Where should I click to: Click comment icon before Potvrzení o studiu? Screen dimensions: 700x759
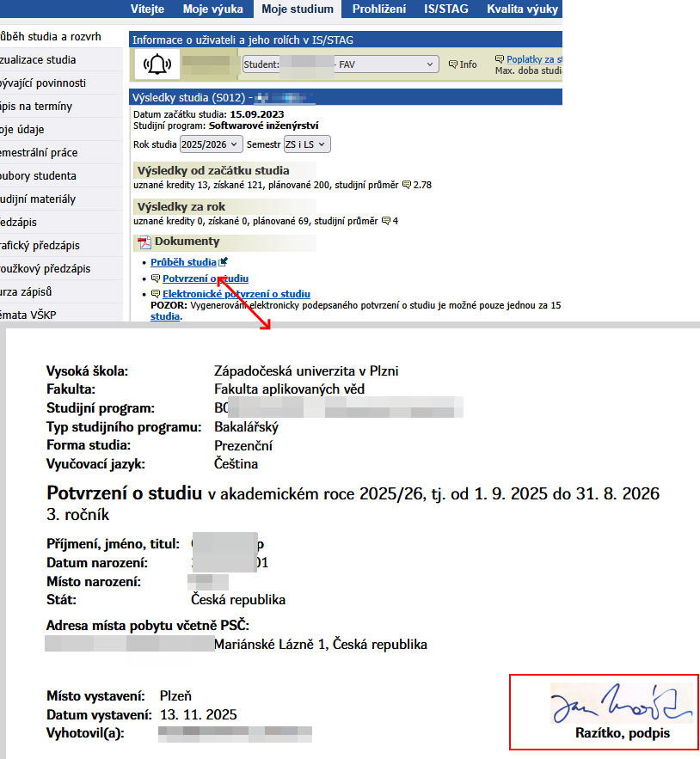(155, 279)
